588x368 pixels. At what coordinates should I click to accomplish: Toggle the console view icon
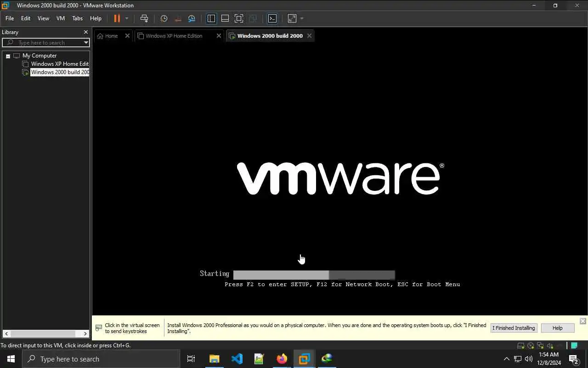point(272,18)
